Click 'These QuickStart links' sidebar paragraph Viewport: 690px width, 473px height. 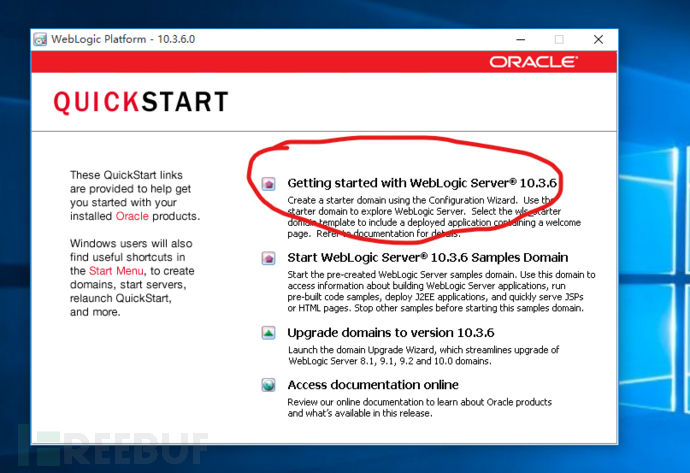[x=135, y=195]
